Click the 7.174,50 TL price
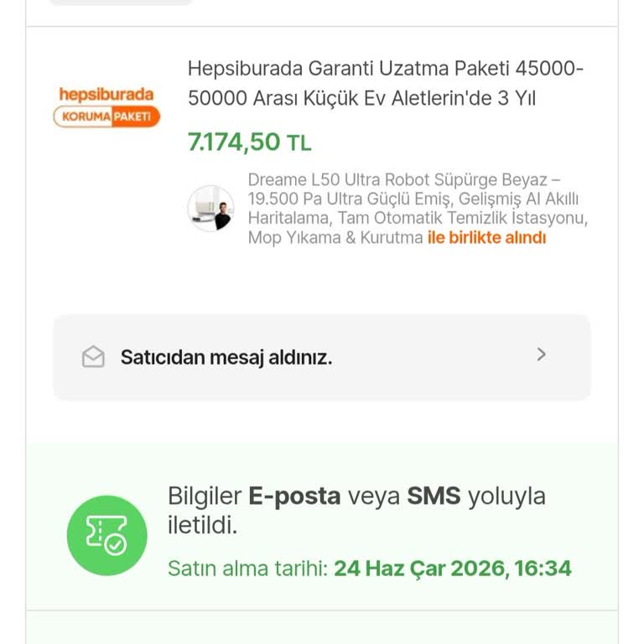Screen dimensions: 644x644 (x=250, y=142)
